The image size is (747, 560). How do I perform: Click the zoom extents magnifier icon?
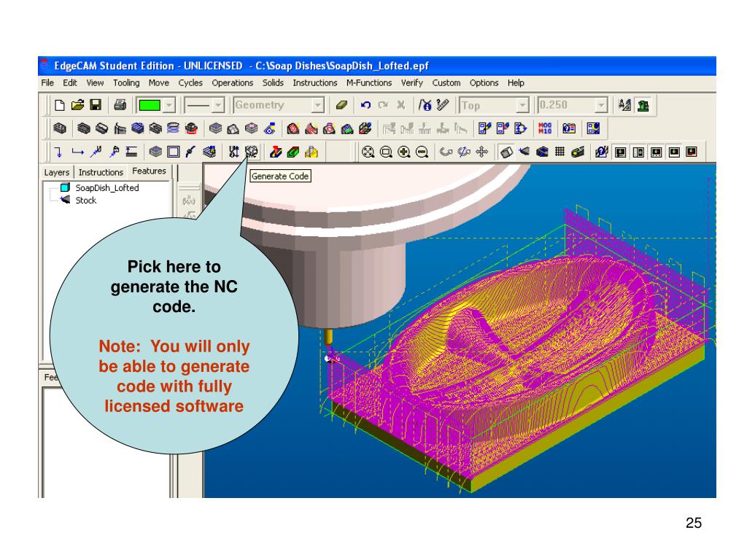pos(368,152)
